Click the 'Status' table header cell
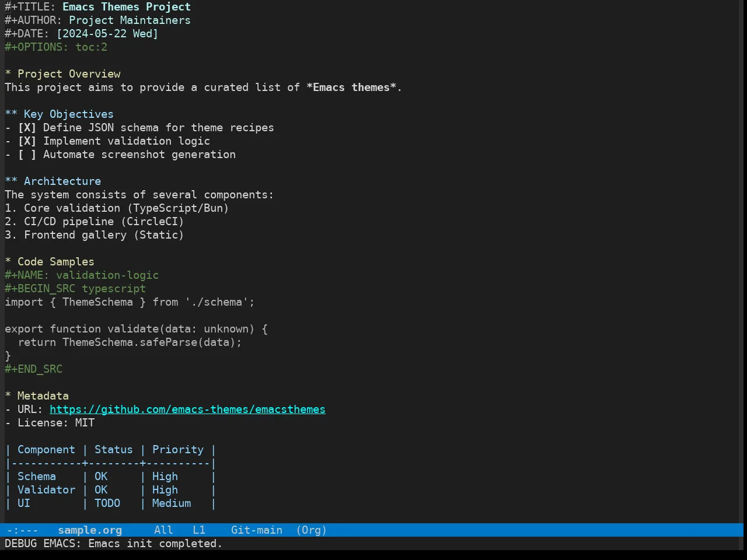 (x=114, y=450)
